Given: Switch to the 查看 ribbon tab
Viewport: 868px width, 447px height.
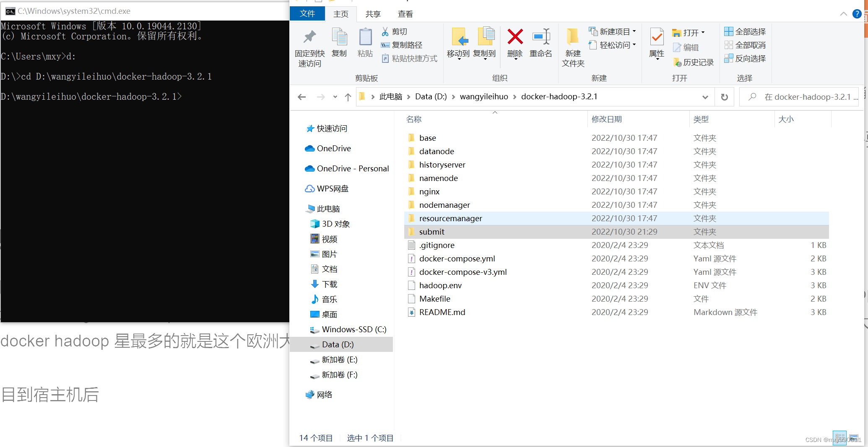Looking at the screenshot, I should coord(405,14).
